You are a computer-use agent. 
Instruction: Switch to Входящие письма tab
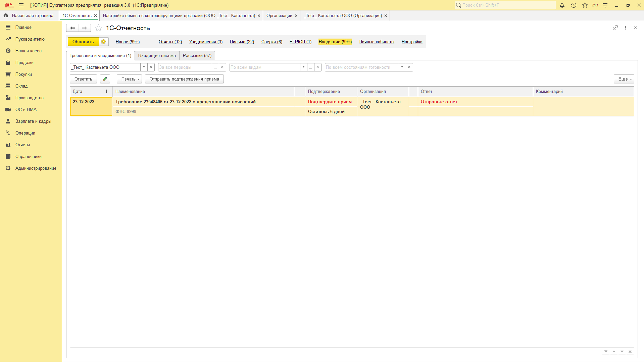(x=157, y=55)
